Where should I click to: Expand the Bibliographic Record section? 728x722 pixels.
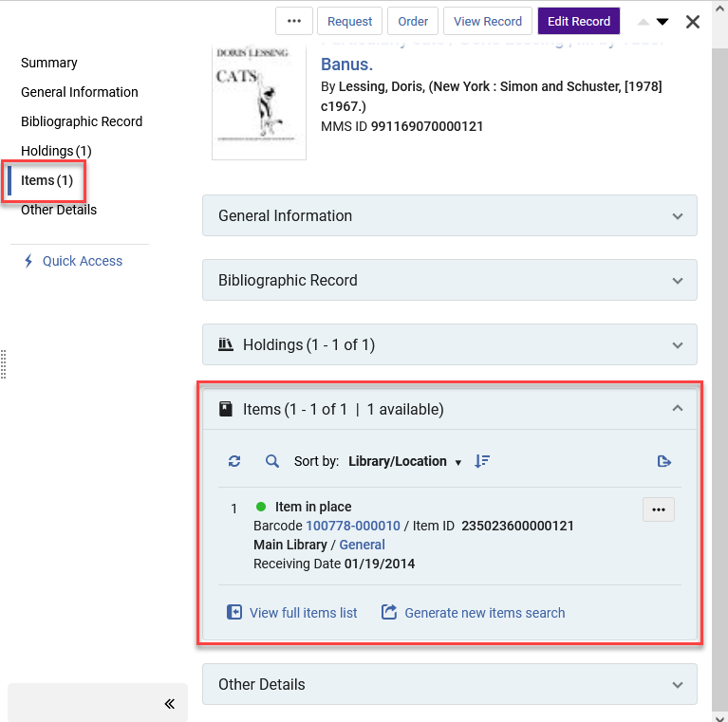pos(450,280)
